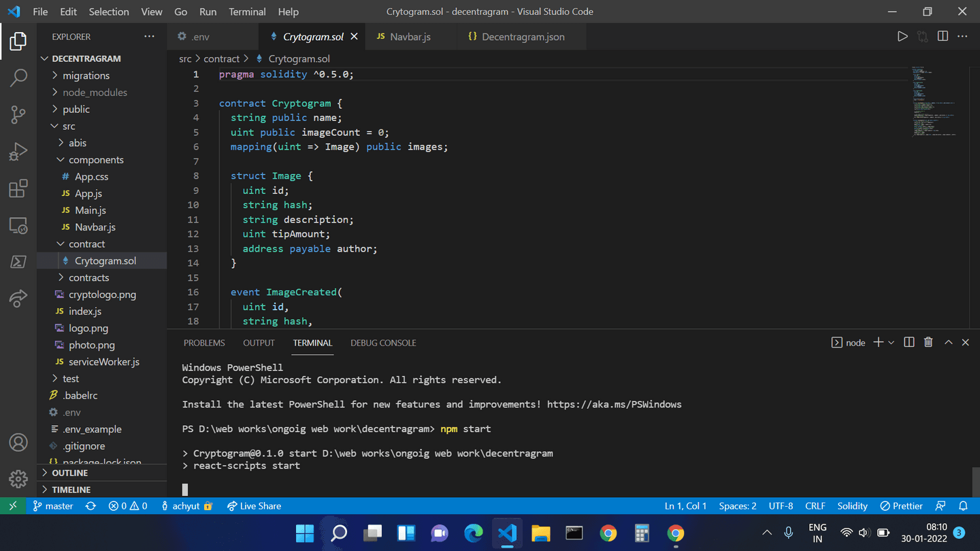Open File Explorer from the taskbar

540,533
